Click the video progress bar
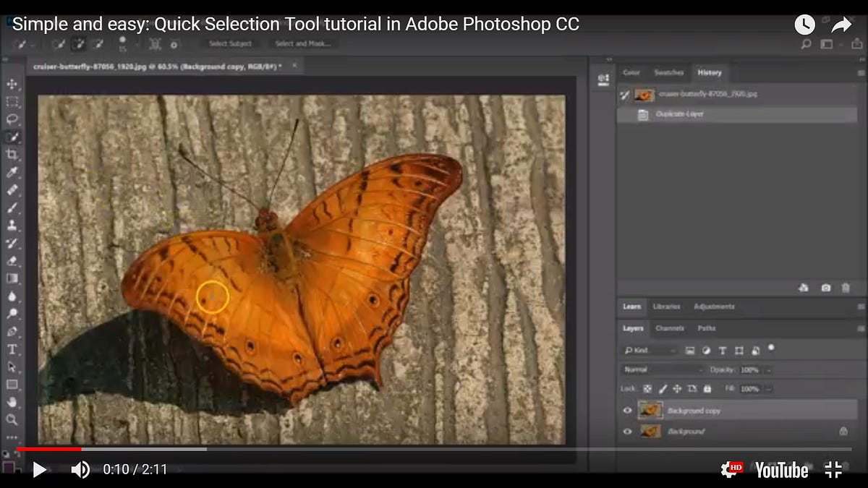Viewport: 868px width, 488px height. pos(434,449)
